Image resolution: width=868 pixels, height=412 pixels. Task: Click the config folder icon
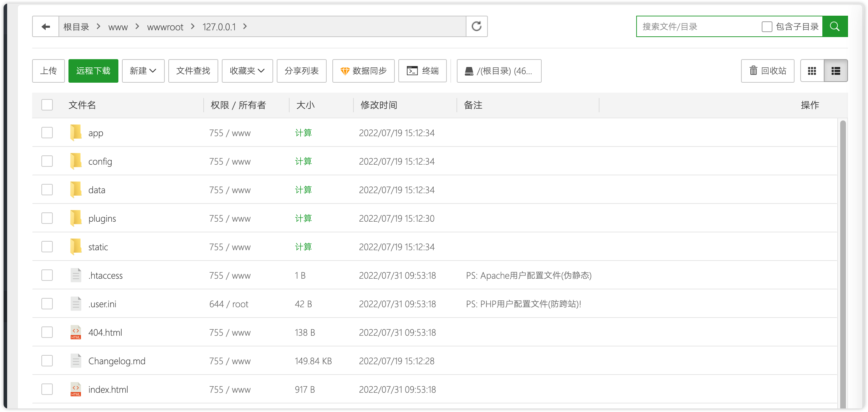pyautogui.click(x=76, y=161)
